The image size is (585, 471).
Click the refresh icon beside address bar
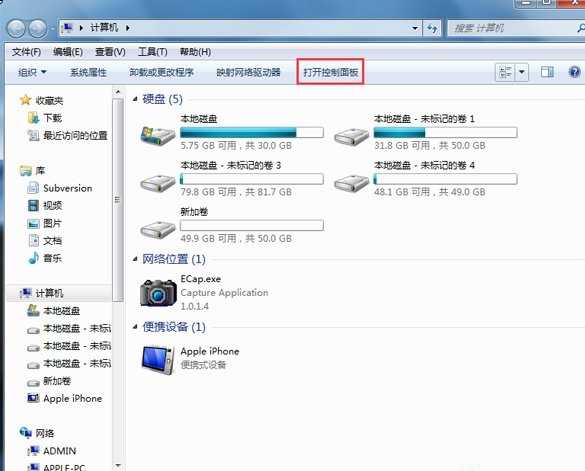click(x=432, y=28)
